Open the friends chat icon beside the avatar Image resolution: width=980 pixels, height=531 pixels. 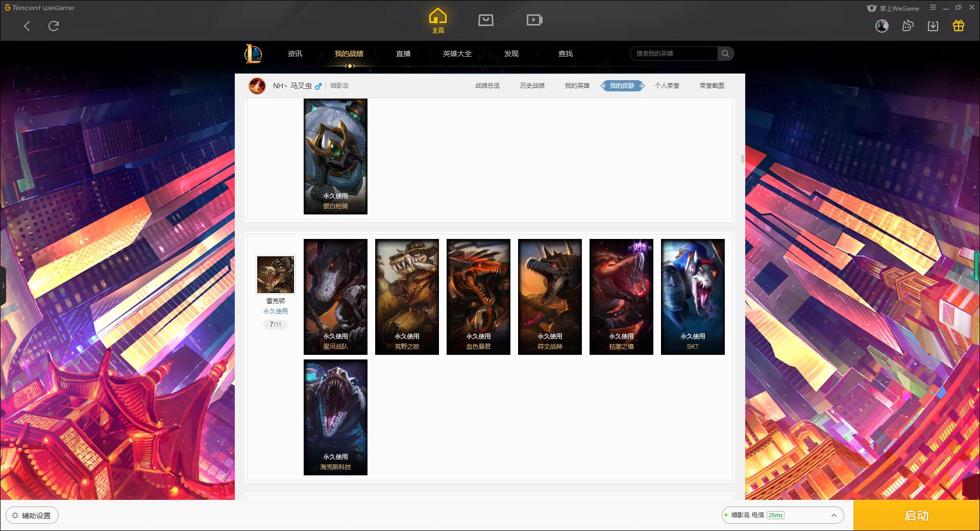(908, 26)
